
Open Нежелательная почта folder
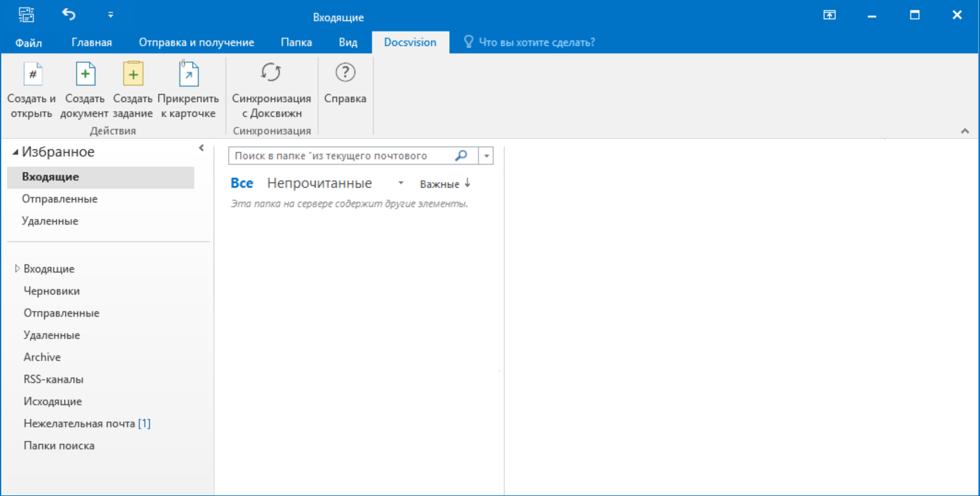(x=87, y=424)
